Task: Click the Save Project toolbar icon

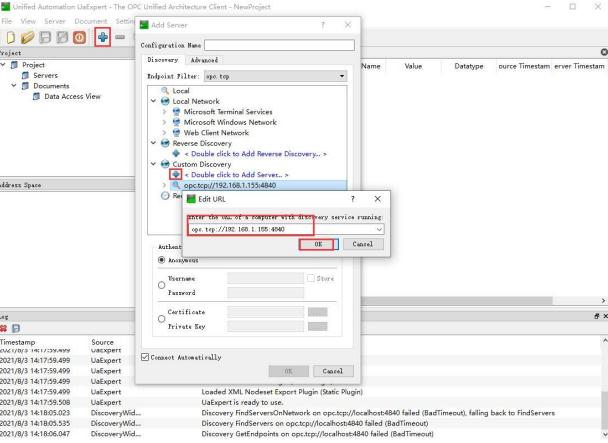Action: [45, 38]
